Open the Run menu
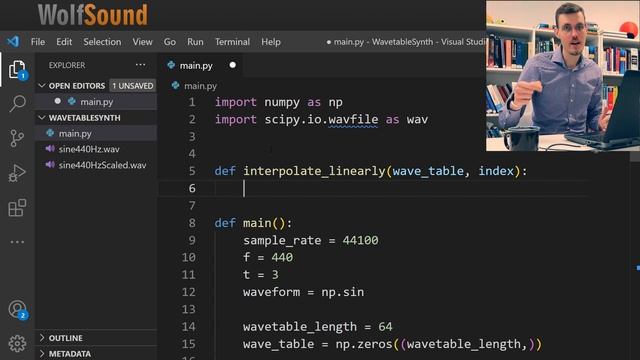640x360 pixels. (195, 42)
